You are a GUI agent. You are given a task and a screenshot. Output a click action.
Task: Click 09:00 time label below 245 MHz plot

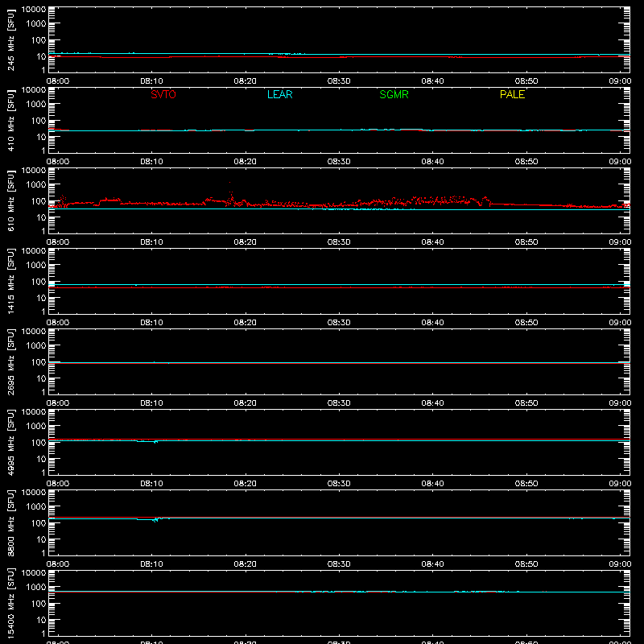pos(620,81)
